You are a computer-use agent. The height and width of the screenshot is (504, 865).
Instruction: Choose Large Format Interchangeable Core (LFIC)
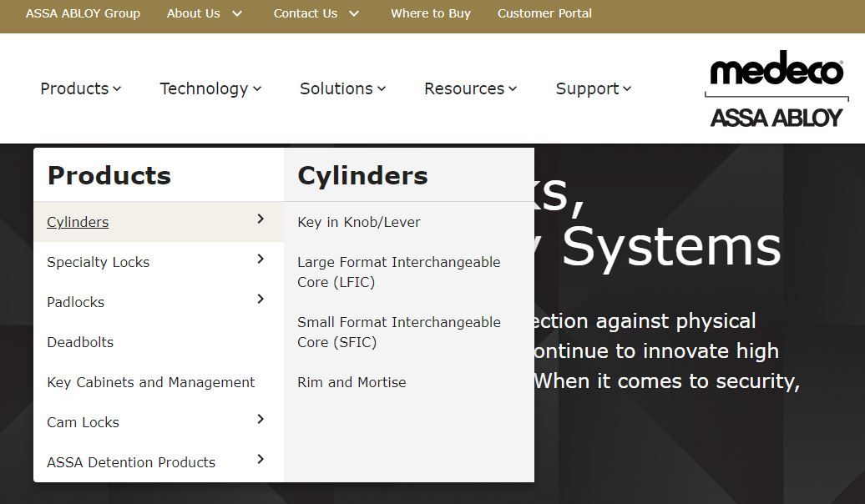point(398,272)
